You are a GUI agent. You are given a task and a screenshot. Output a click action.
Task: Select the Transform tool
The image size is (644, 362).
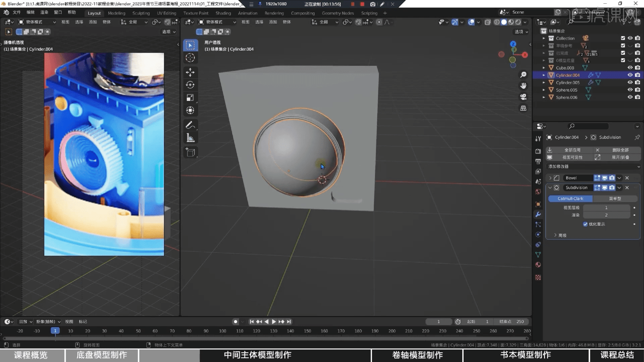190,110
